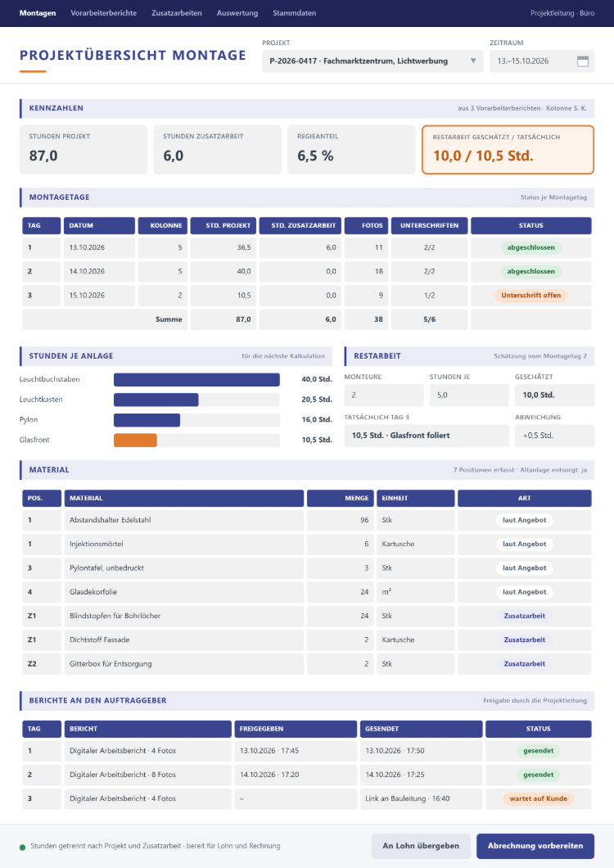The height and width of the screenshot is (868, 614).
Task: Edit the Stunden je field showing 5,0
Action: click(469, 396)
